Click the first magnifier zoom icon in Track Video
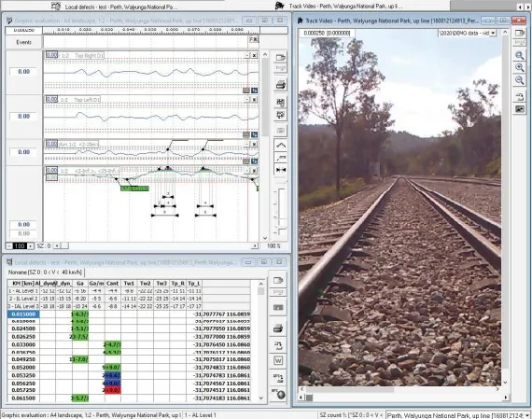 click(520, 55)
